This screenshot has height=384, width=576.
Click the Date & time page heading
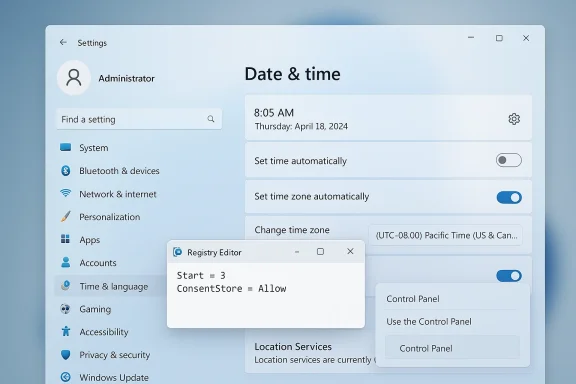(x=292, y=74)
